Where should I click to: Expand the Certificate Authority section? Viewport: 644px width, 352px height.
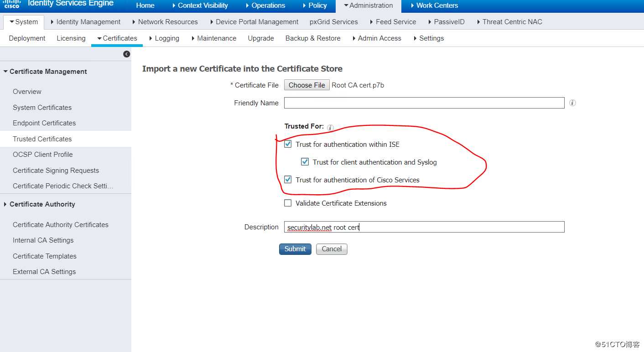[39, 204]
